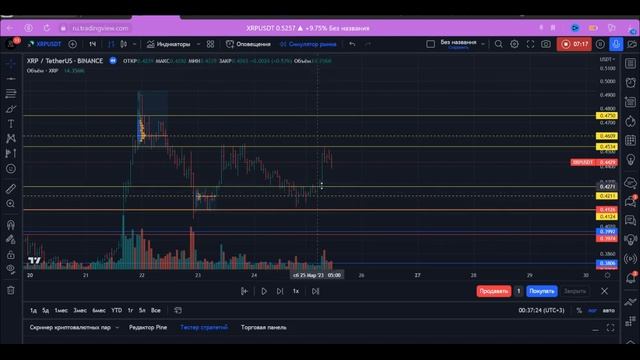Hide all drawings with the eye icon

tap(11, 269)
